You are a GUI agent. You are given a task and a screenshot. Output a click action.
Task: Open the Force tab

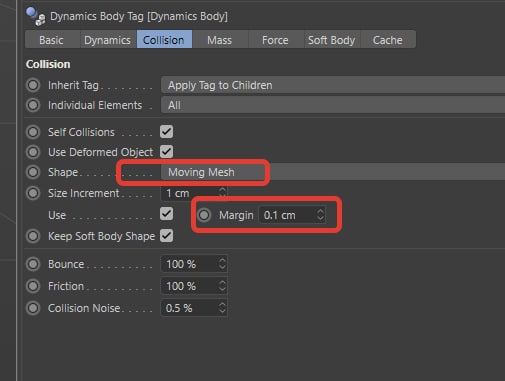click(275, 40)
